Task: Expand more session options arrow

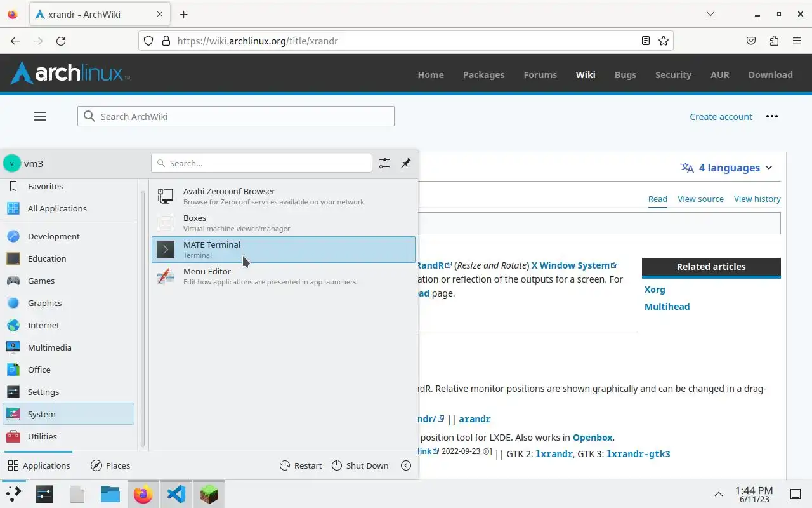Action: click(x=406, y=465)
